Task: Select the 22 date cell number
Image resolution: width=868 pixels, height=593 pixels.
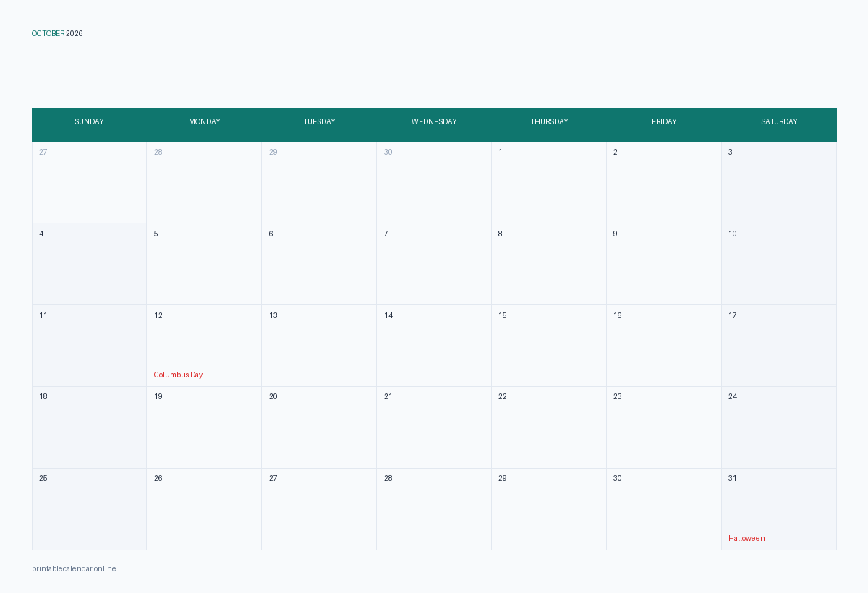Action: pyautogui.click(x=503, y=396)
